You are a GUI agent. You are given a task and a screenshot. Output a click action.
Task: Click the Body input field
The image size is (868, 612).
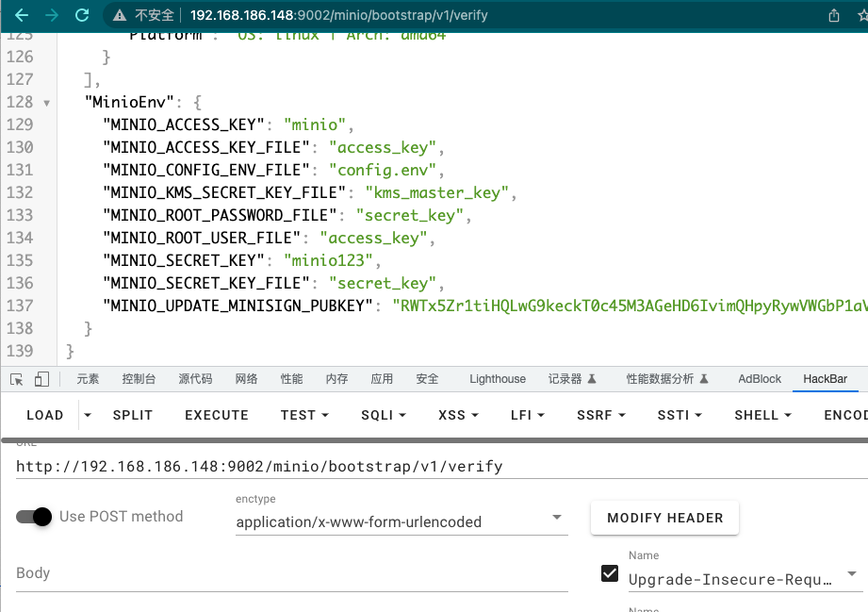pos(292,573)
